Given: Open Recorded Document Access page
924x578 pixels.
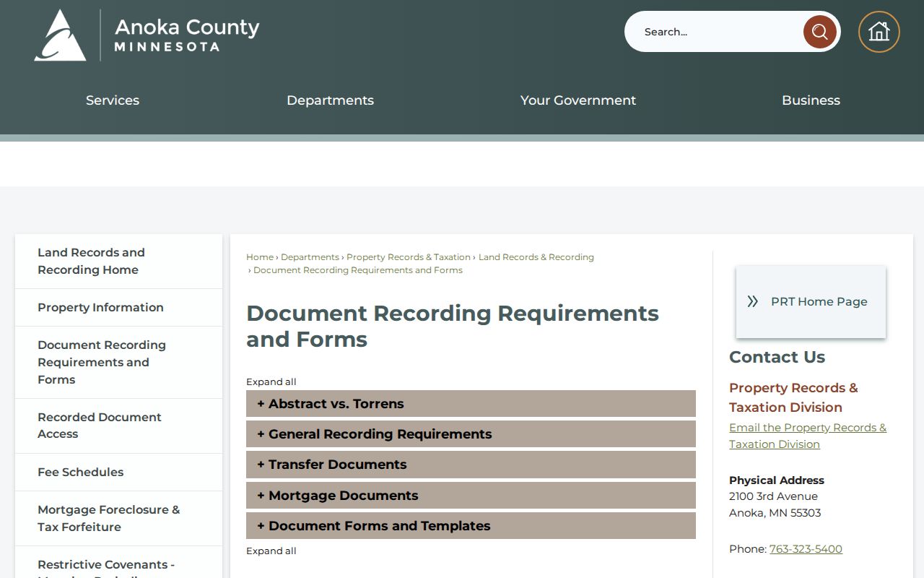Looking at the screenshot, I should (118, 426).
